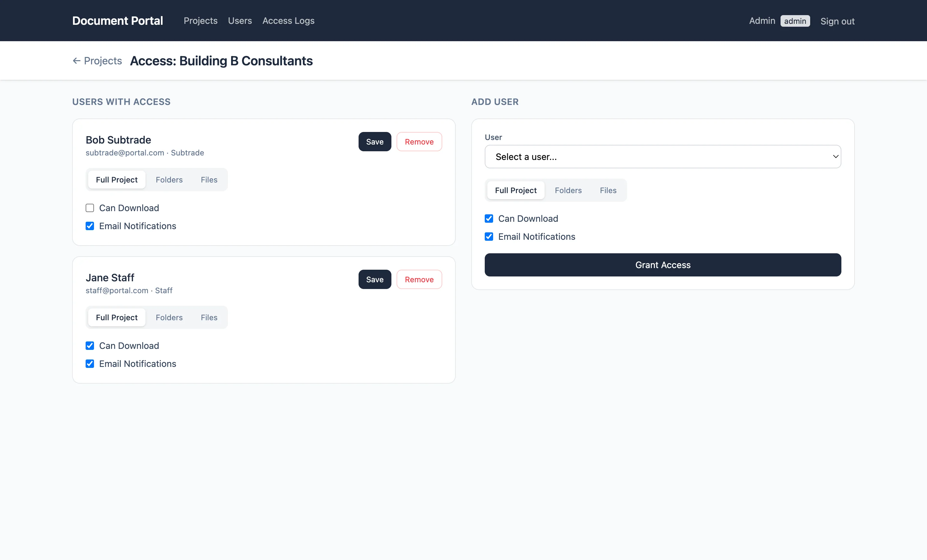Switch Bob Subtrade to Folders access

pyautogui.click(x=169, y=179)
